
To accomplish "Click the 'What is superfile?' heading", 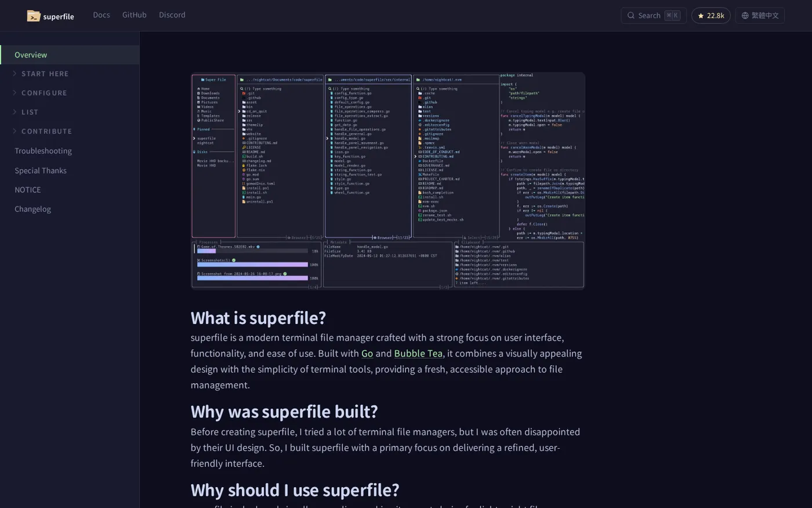I will tap(258, 318).
